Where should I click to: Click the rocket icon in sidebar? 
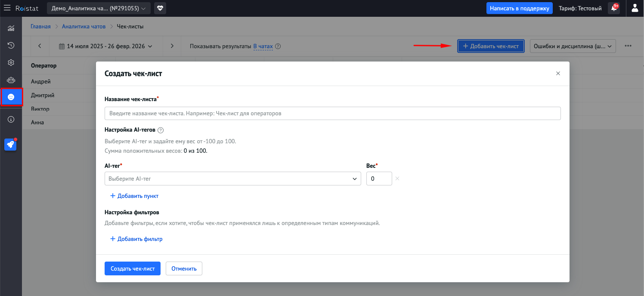10,145
